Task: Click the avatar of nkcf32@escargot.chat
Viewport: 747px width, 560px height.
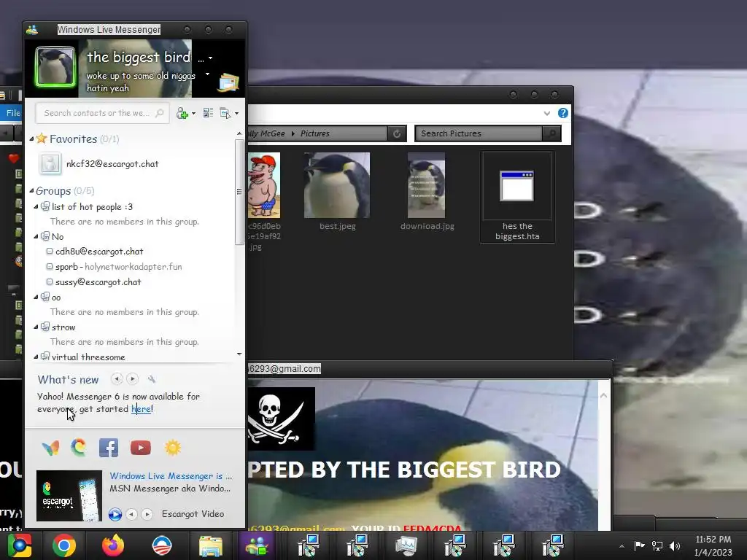Action: 50,164
